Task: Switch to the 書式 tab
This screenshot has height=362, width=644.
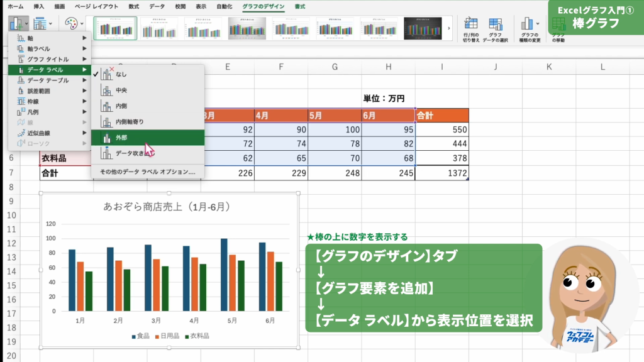Action: point(300,6)
